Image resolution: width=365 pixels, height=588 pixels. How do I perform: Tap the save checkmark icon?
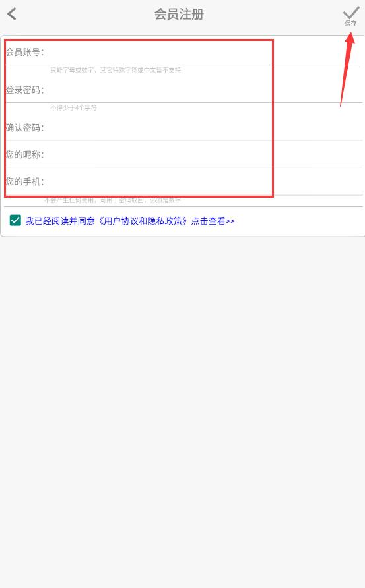click(350, 13)
